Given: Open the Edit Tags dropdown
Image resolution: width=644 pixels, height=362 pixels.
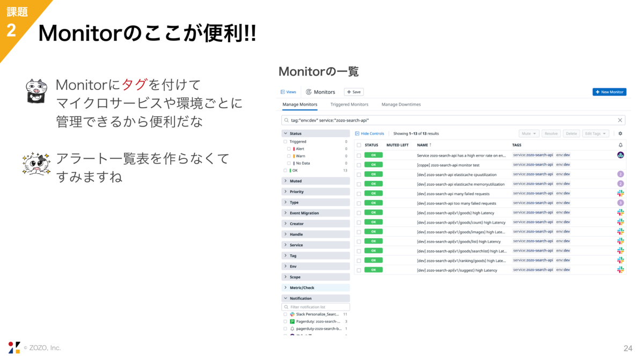Looking at the screenshot, I should point(595,134).
